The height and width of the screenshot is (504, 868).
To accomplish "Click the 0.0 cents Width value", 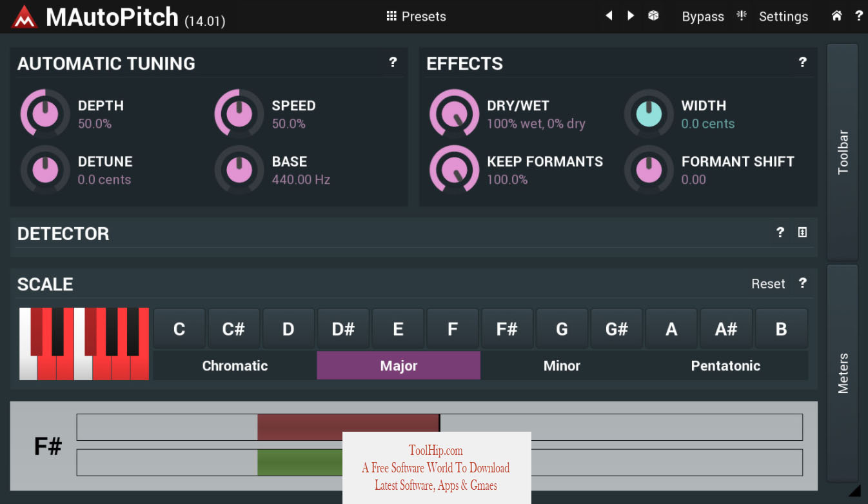I will pyautogui.click(x=708, y=123).
